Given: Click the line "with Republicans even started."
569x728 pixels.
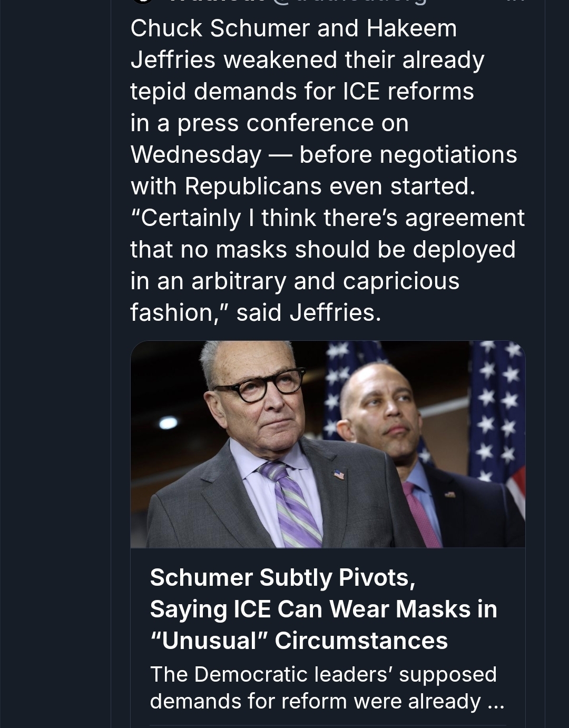Looking at the screenshot, I should coord(302,186).
